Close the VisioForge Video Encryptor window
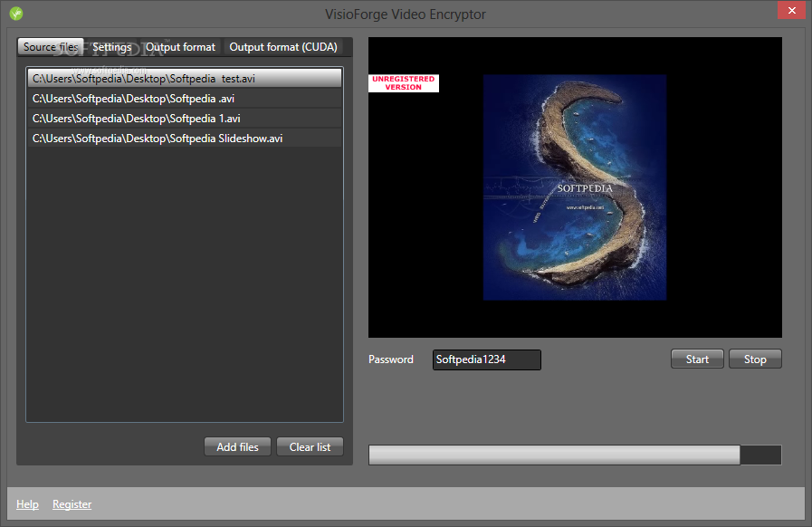The width and height of the screenshot is (812, 527). pyautogui.click(x=792, y=10)
